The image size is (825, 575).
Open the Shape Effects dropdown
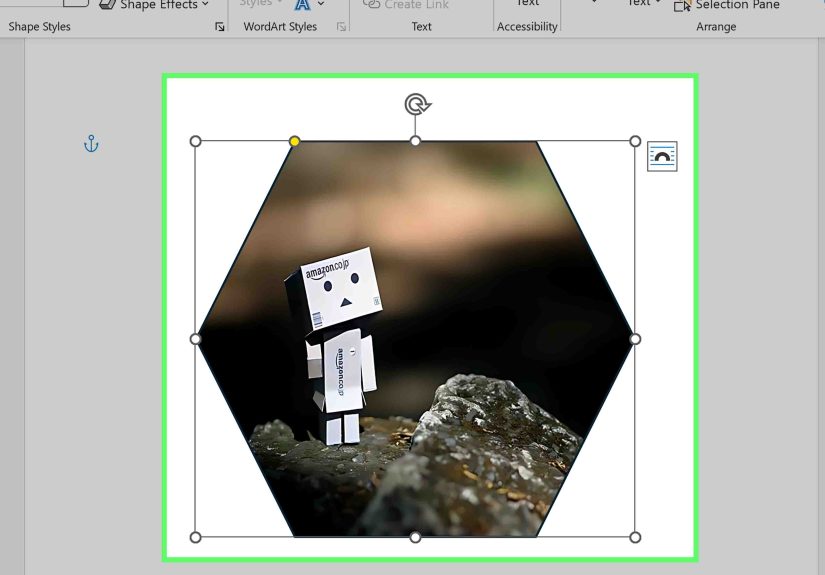click(x=155, y=5)
